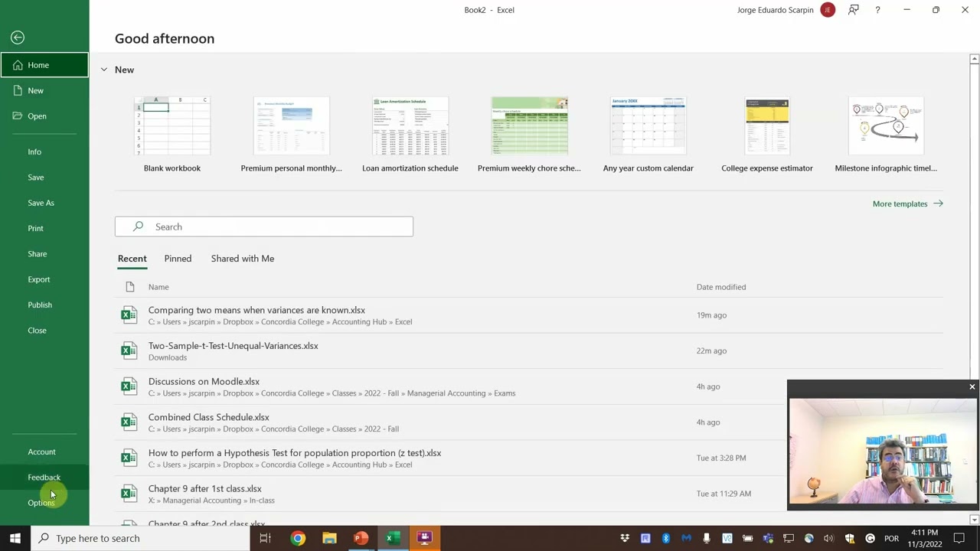Click the screen recorder icon on the taskbar
The image size is (980, 551).
click(424, 538)
